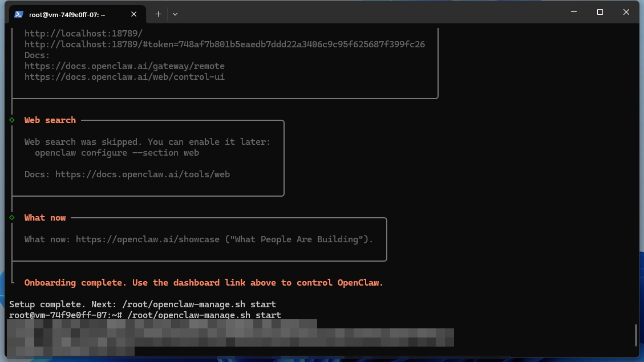Open the localhost:18789 dashboard link
This screenshot has width=644, height=362.
pyautogui.click(x=83, y=33)
